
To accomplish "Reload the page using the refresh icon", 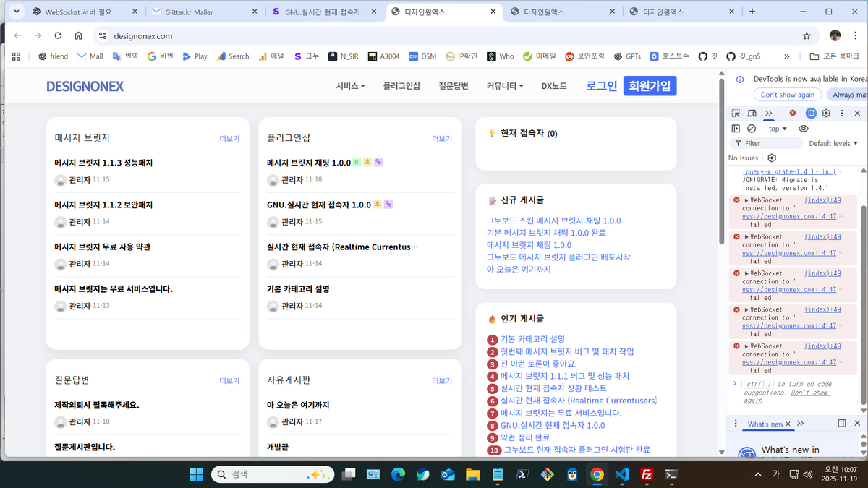I will click(x=58, y=35).
